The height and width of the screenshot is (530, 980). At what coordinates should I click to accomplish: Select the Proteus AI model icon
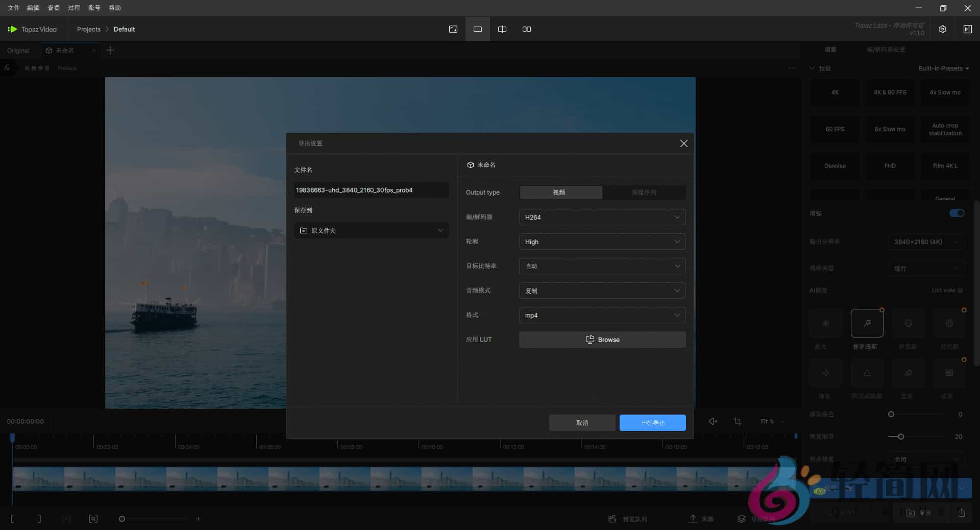866,323
